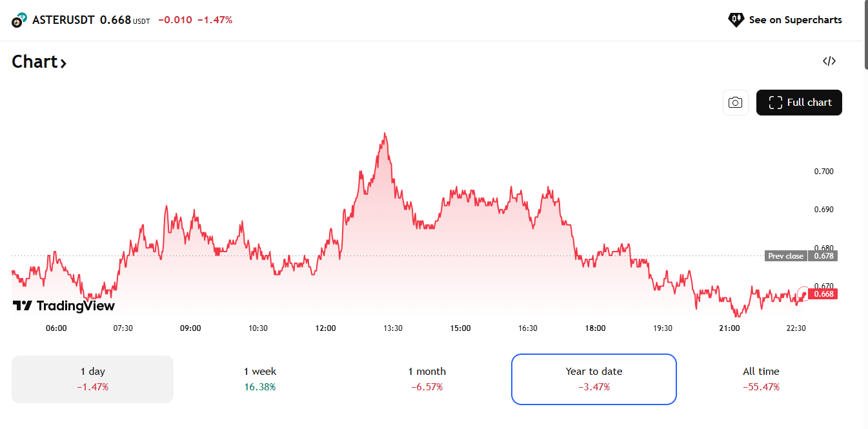Click the 0.700 price axis label
Screen dimensions: 868x429
[x=824, y=172]
